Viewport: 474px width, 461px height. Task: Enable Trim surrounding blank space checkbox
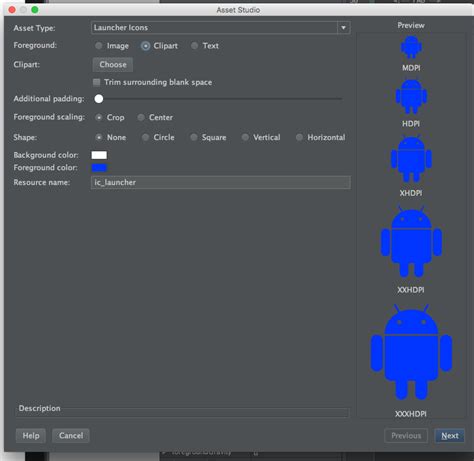coord(96,82)
